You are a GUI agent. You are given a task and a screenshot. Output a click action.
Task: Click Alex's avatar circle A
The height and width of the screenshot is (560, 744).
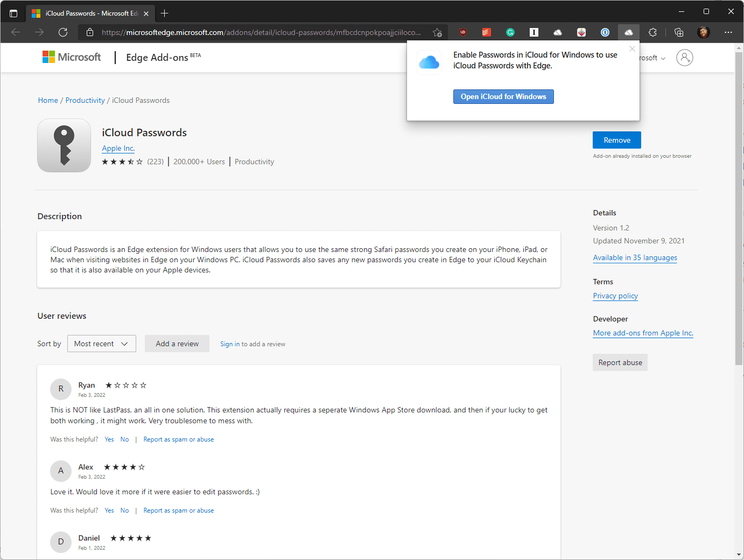click(61, 471)
